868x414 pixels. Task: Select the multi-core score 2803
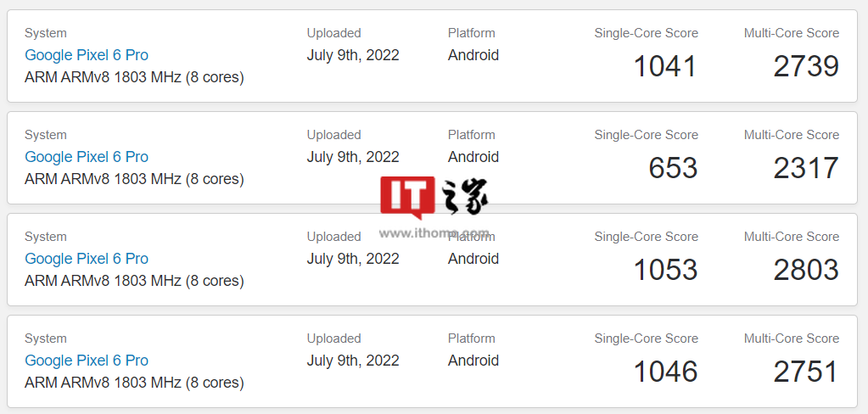pyautogui.click(x=806, y=270)
